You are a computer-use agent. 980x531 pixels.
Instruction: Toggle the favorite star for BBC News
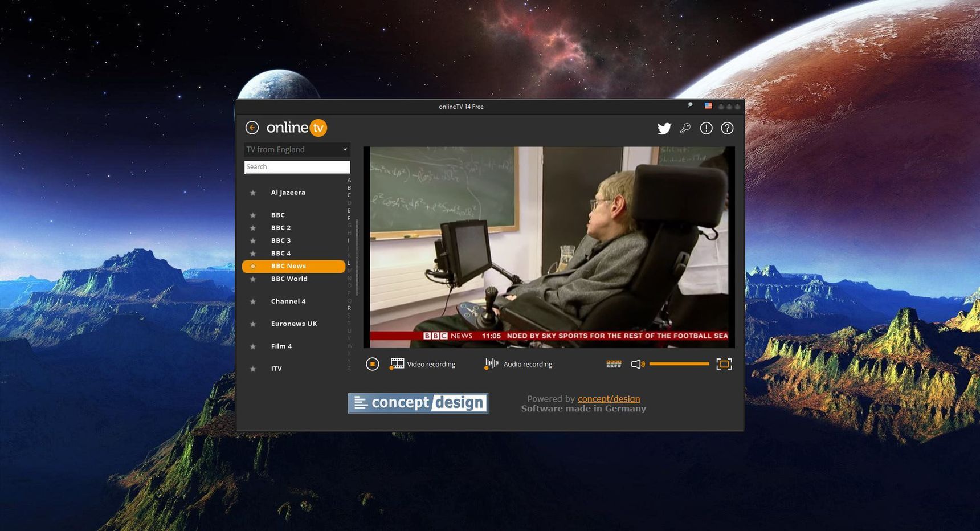pos(253,266)
